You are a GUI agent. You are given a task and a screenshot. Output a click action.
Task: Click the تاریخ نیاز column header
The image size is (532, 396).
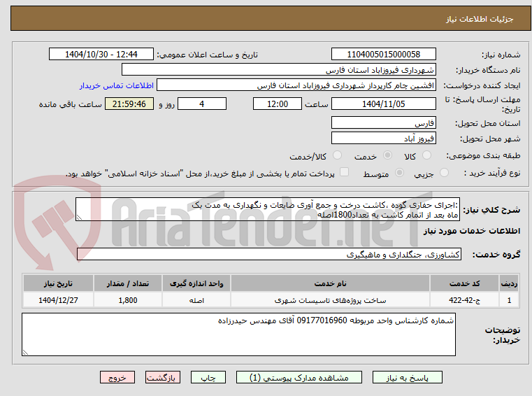(58, 283)
